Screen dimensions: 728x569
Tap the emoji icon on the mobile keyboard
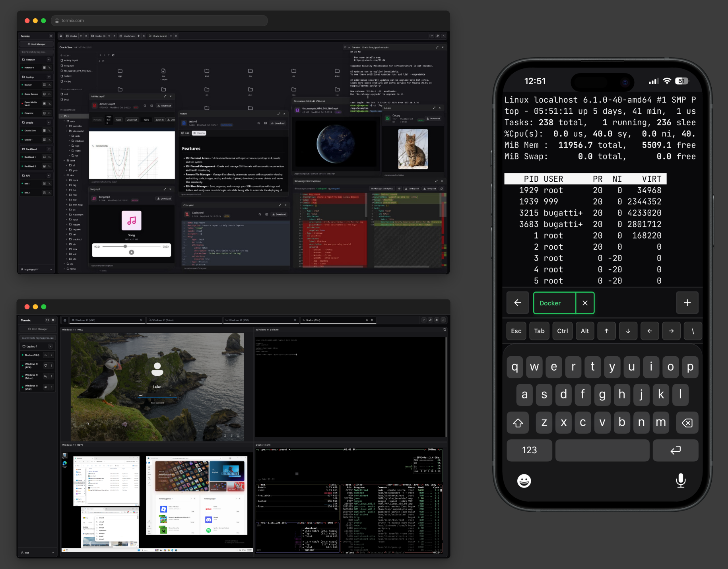pos(524,480)
